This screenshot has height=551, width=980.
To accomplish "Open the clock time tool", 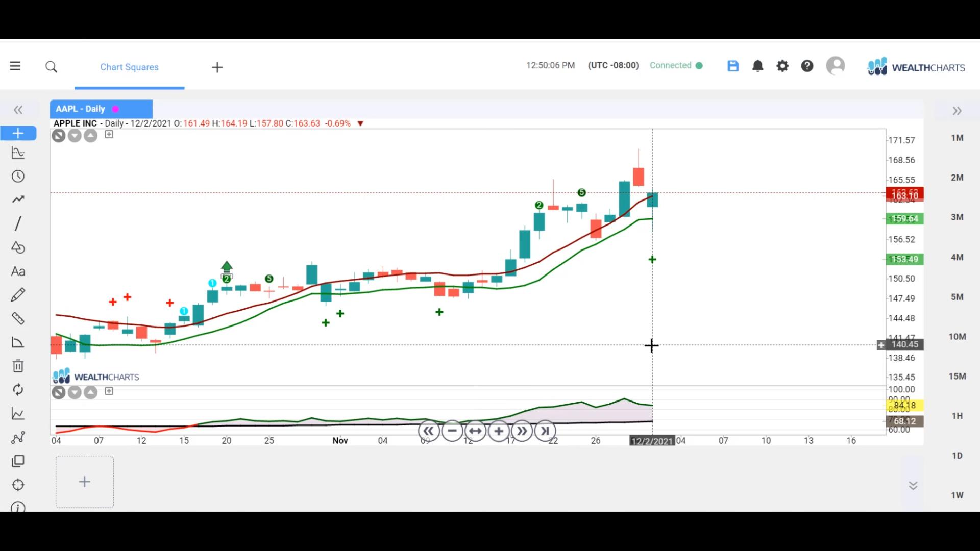I will 18,177.
